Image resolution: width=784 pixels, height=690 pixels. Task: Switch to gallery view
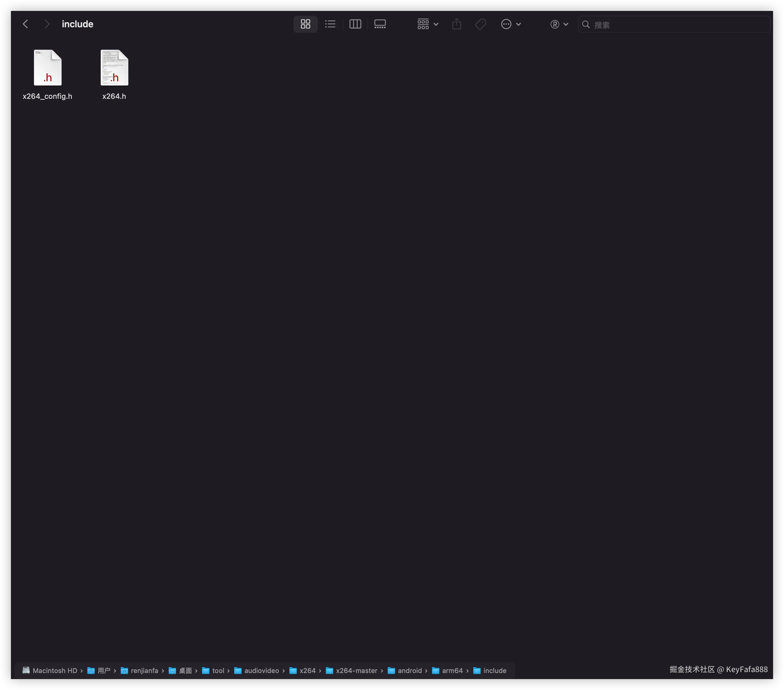click(380, 24)
